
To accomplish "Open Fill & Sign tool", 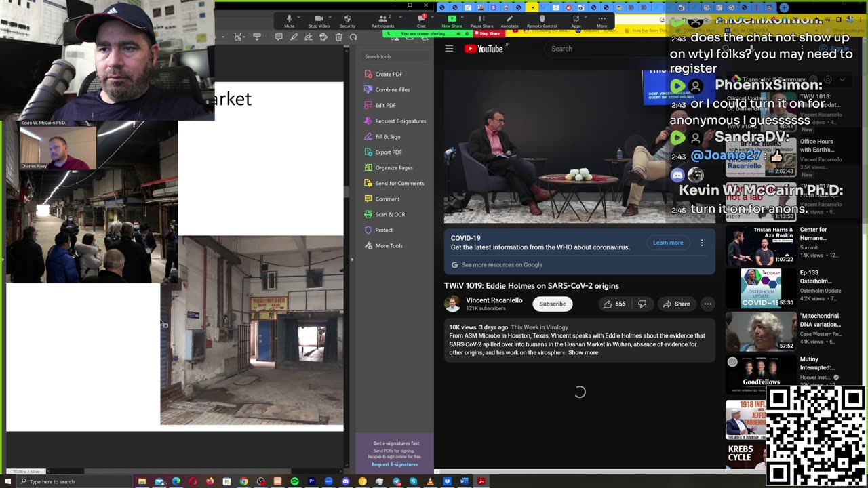I will pyautogui.click(x=382, y=136).
